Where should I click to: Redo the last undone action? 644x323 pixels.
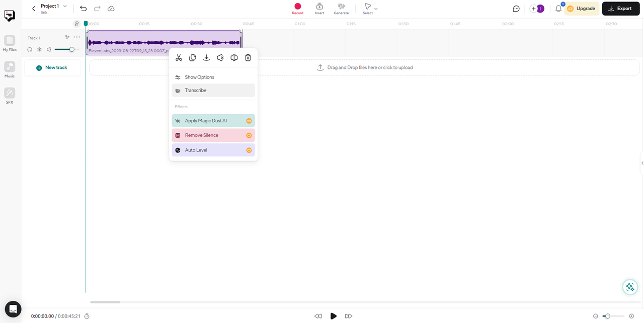pos(97,9)
